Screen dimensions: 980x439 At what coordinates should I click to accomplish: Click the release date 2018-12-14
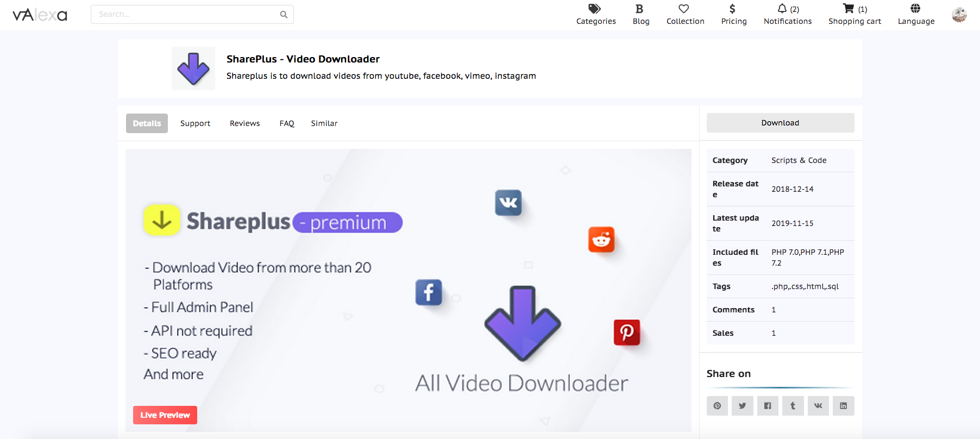[793, 189]
